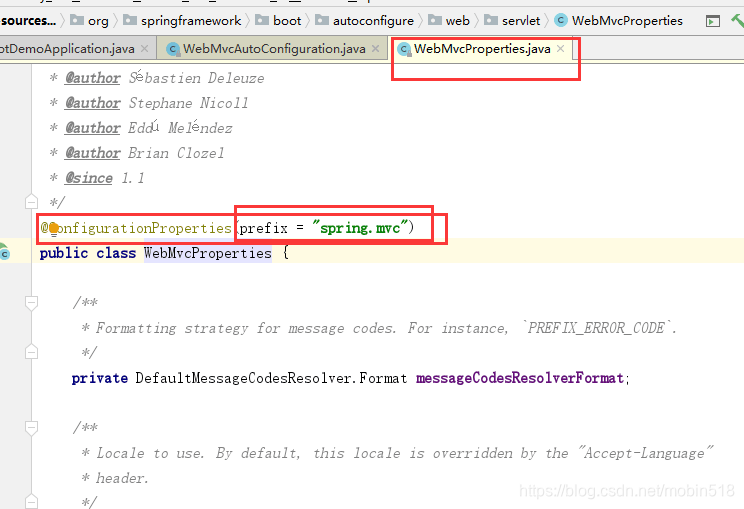Image resolution: width=744 pixels, height=509 pixels.
Task: Select the @author tag for Sébastien Deleuze
Action: [x=93, y=78]
